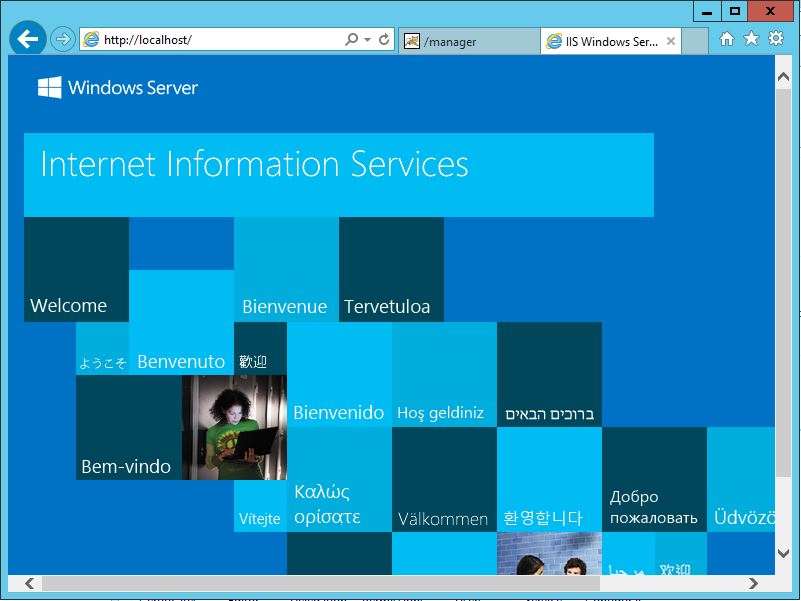Open Favorites with the star icon

point(751,38)
